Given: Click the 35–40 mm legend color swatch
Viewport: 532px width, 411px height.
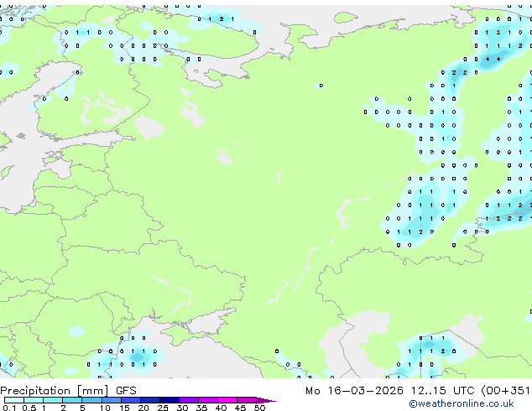Looking at the screenshot, I should click(208, 400).
